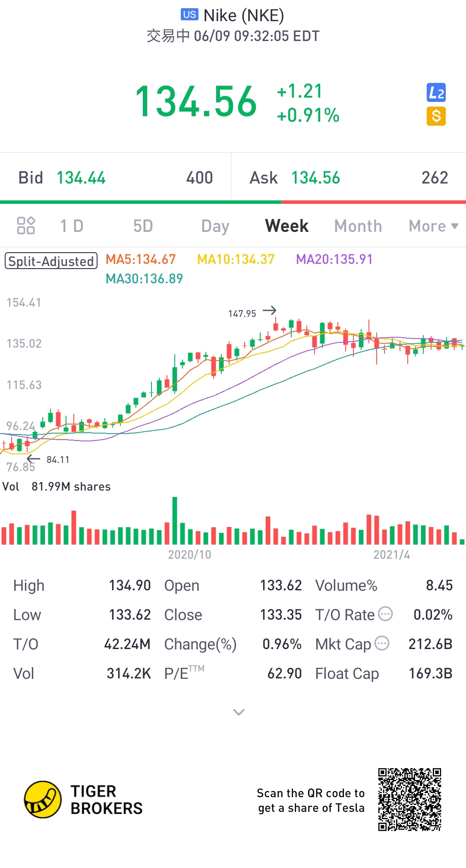Tap the MA20:135.91 indicator label
This screenshot has width=466, height=868.
[x=334, y=259]
